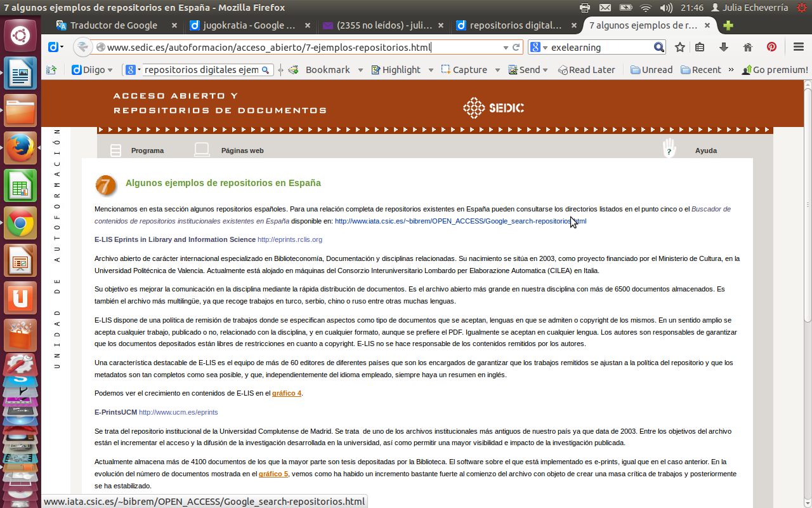Click the Read Later button
The height and width of the screenshot is (508, 812).
(x=586, y=70)
